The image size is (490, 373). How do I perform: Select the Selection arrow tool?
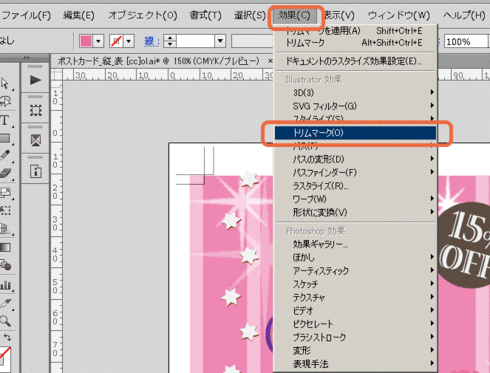point(5,83)
